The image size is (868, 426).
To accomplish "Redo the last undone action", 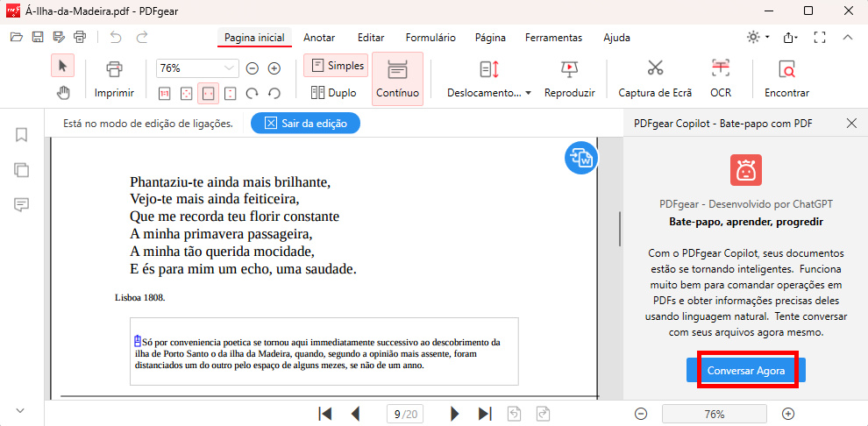I will coord(142,38).
